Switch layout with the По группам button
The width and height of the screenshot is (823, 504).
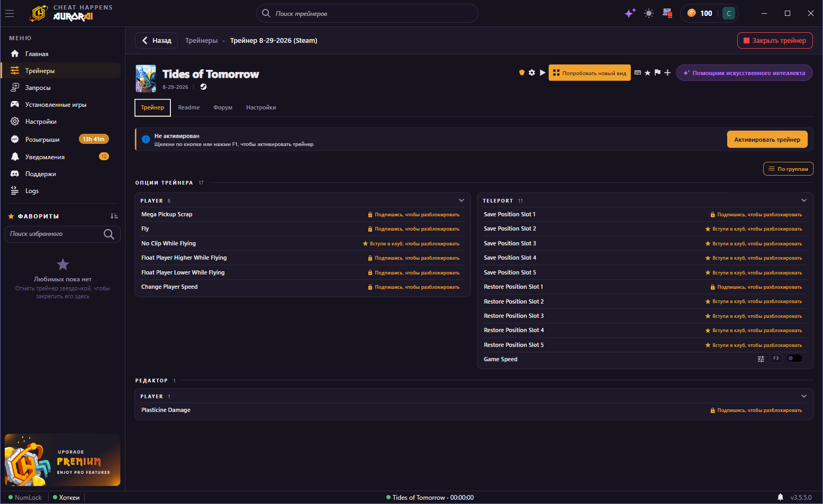[788, 169]
